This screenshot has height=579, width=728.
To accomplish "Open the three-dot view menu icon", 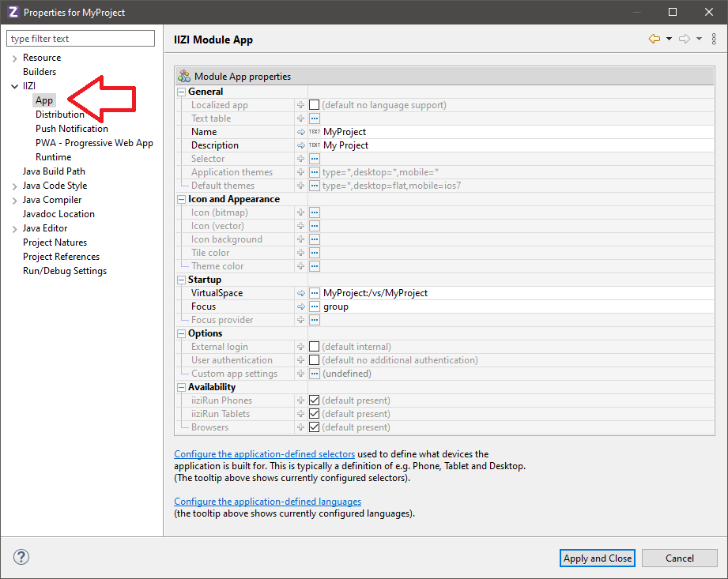I will point(714,39).
